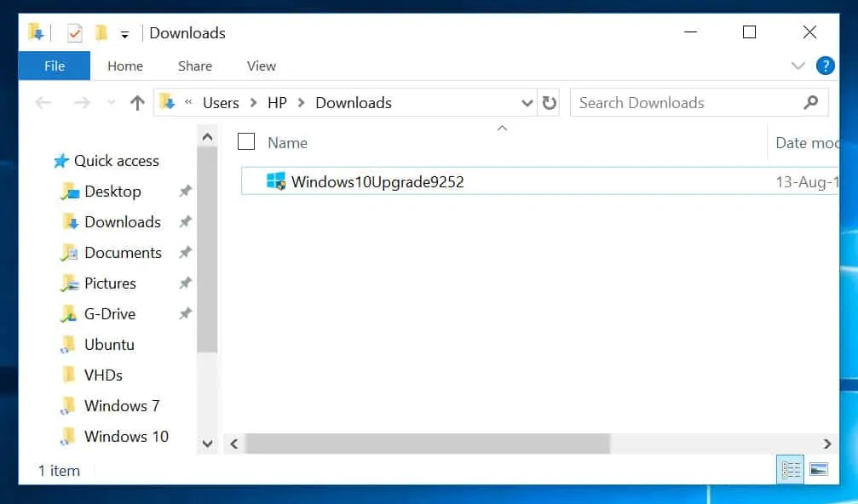Image resolution: width=858 pixels, height=504 pixels.
Task: Sort by the Name column header
Action: (x=287, y=143)
